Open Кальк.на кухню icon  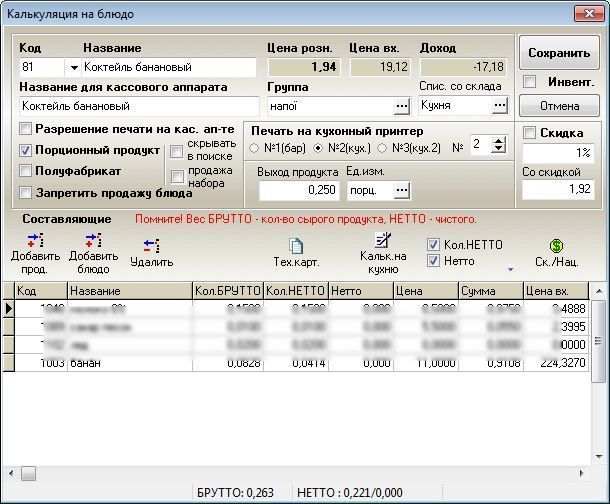coord(383,240)
